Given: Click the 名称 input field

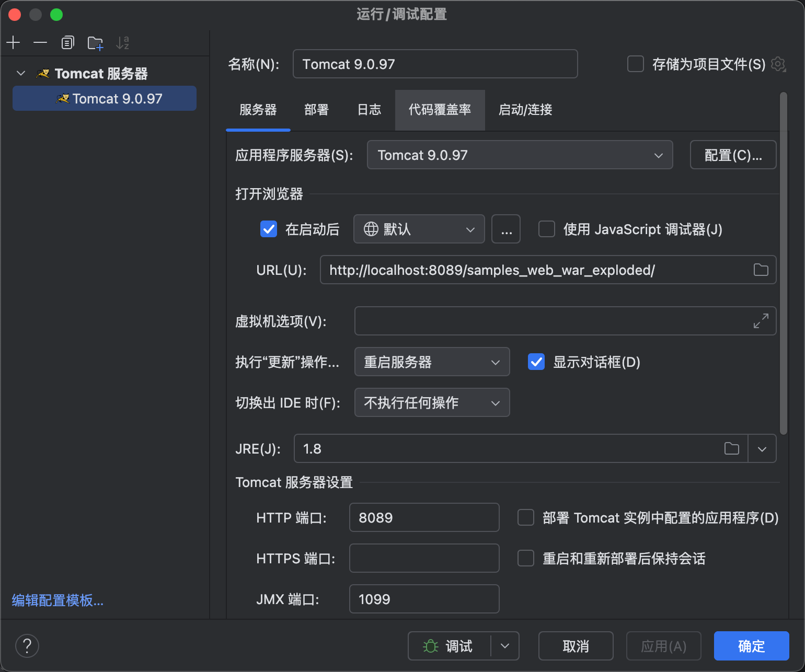Looking at the screenshot, I should pyautogui.click(x=435, y=64).
